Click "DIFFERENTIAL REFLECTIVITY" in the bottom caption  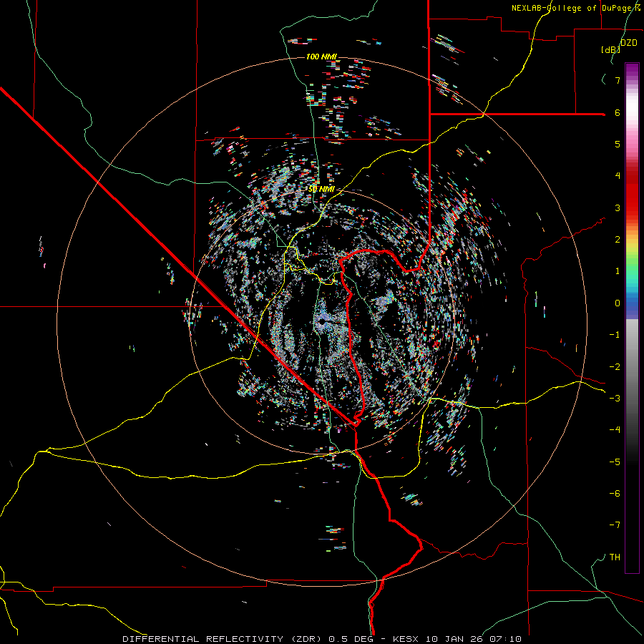coord(203,639)
